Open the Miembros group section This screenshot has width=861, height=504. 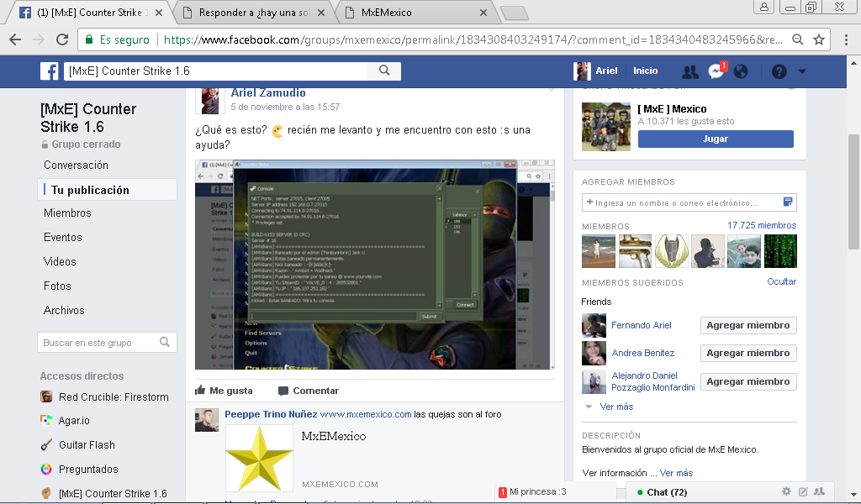(67, 213)
